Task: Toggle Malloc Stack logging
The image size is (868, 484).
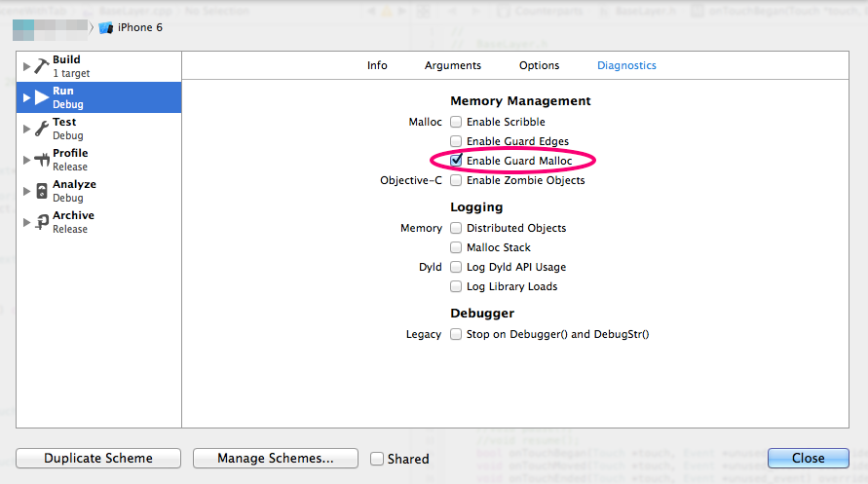Action: (x=456, y=247)
